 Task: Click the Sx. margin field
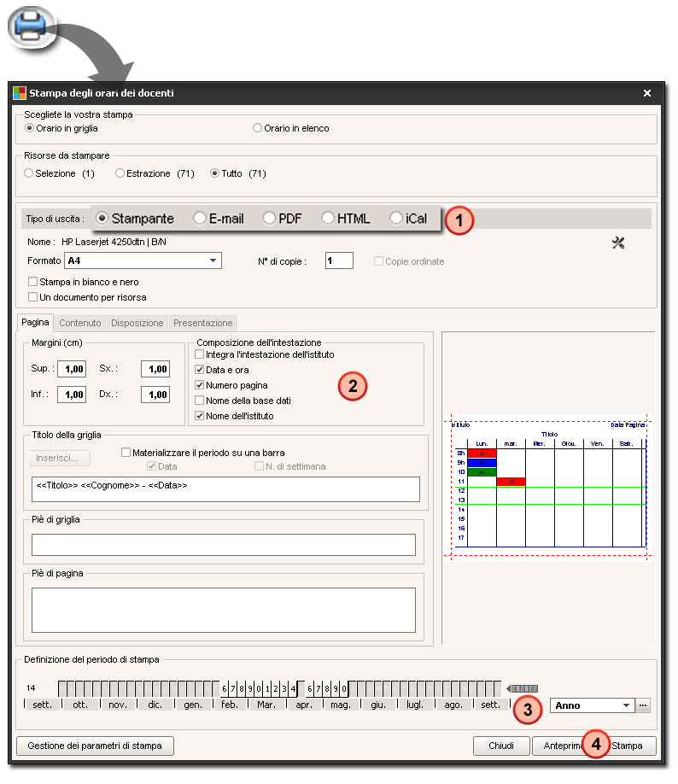click(155, 369)
